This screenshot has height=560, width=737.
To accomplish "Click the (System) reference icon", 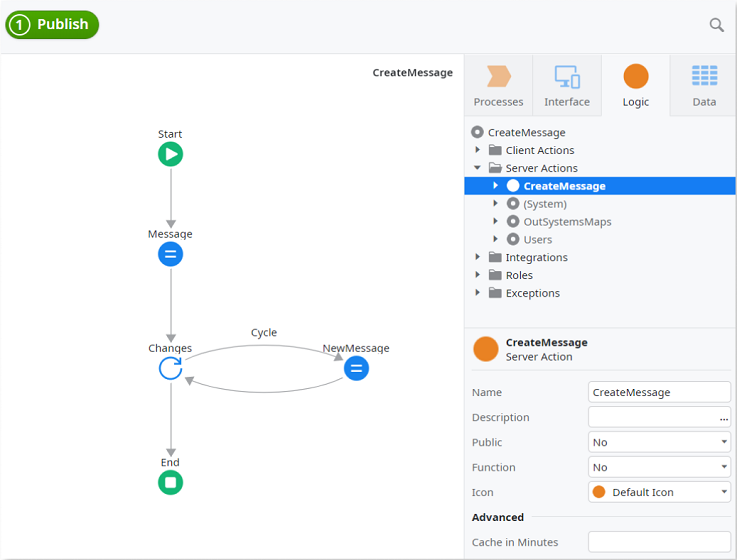I will coord(513,204).
